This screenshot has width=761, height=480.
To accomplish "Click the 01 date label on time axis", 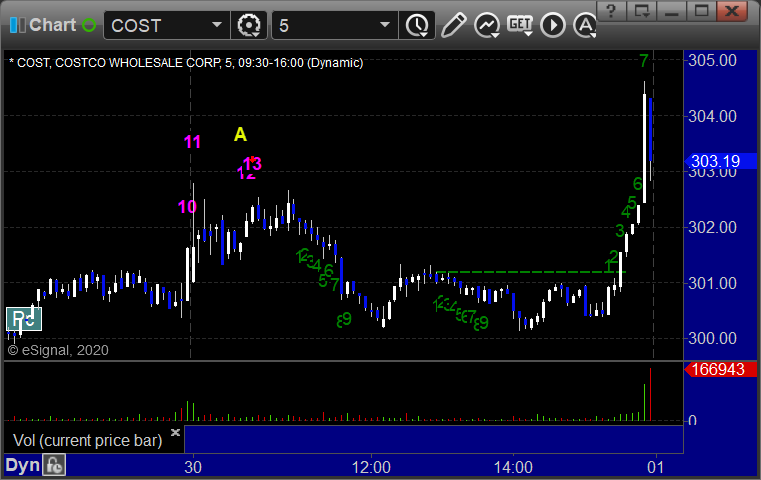I will point(655,467).
